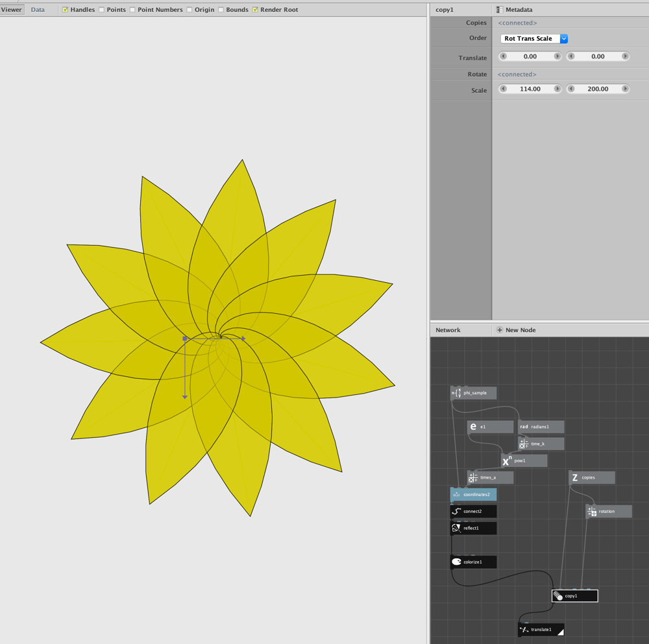Click the copy1 node icon in the network
Image resolution: width=649 pixels, height=644 pixels.
point(557,596)
